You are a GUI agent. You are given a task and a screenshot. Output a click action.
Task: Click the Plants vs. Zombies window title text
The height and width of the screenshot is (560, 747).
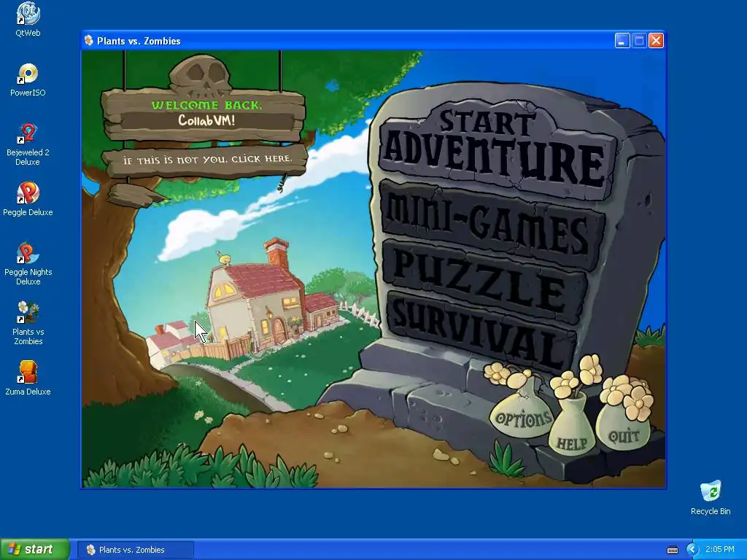[139, 41]
